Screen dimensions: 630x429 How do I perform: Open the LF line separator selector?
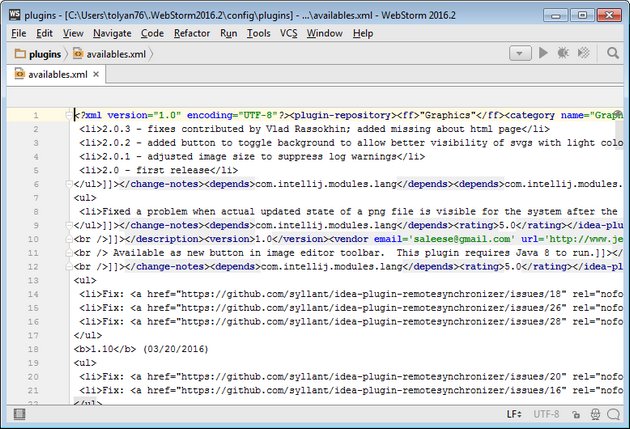(x=515, y=413)
